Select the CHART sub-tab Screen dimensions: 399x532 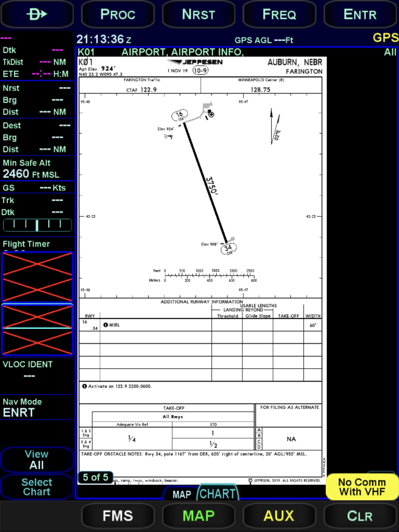[x=217, y=494]
